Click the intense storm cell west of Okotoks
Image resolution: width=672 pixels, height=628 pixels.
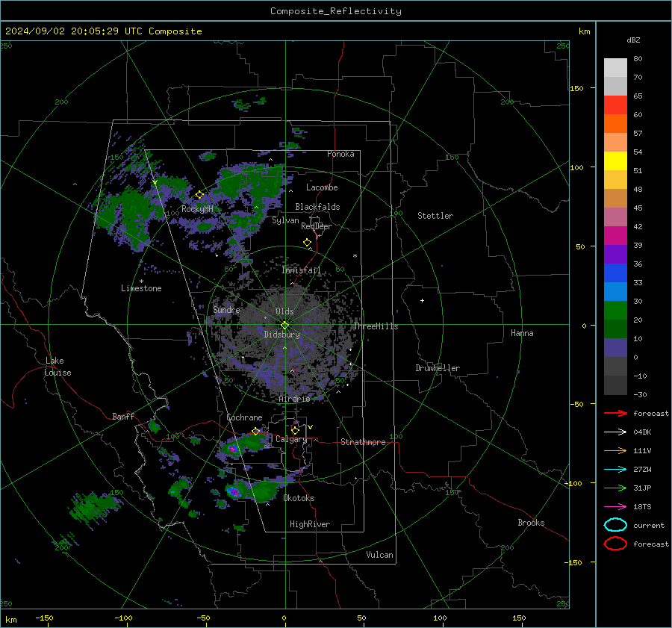(234, 491)
